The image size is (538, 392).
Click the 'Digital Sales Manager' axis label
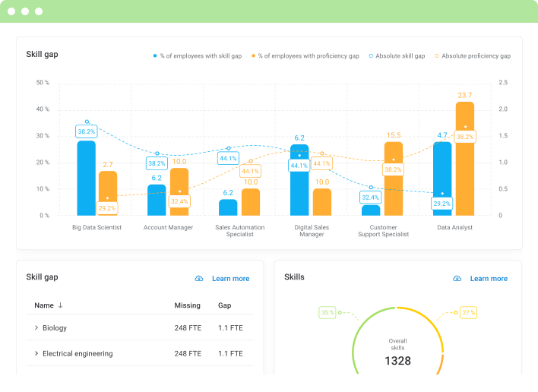point(312,231)
